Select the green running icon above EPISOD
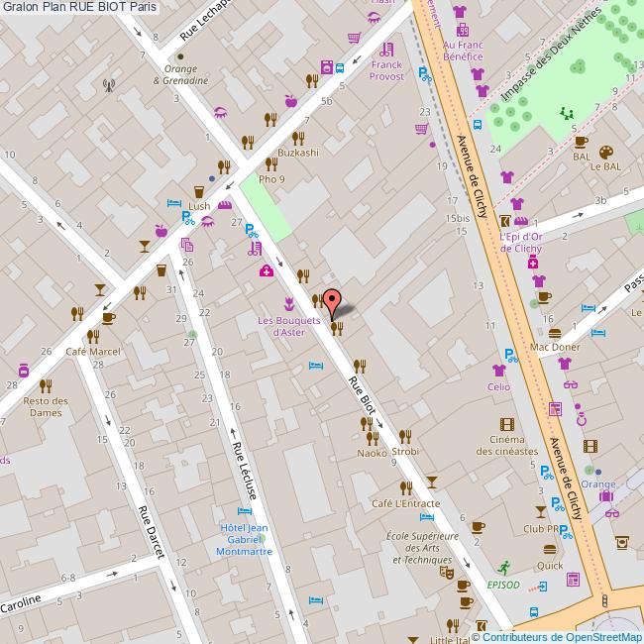 tap(505, 567)
